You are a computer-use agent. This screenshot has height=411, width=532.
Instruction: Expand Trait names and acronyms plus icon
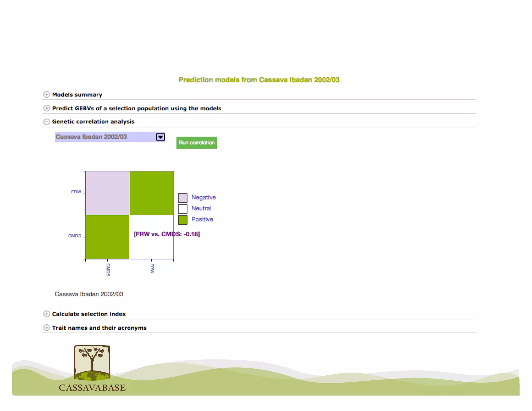pyautogui.click(x=46, y=328)
